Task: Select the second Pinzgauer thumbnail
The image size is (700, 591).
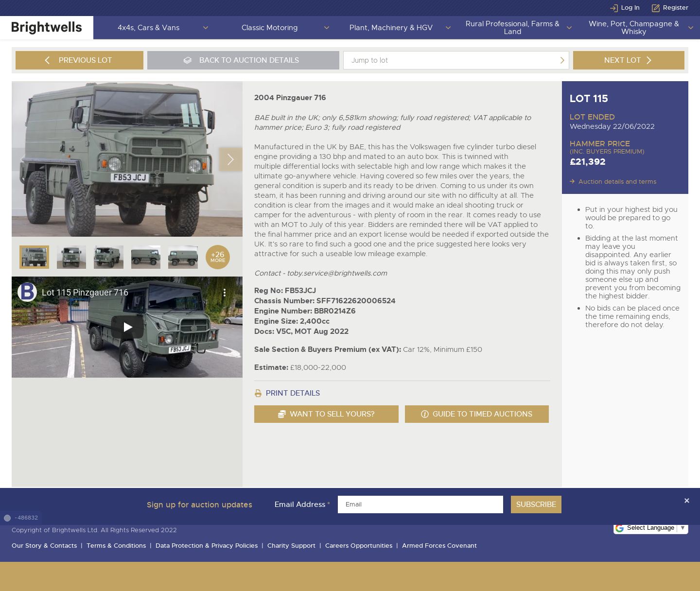Action: click(x=71, y=257)
